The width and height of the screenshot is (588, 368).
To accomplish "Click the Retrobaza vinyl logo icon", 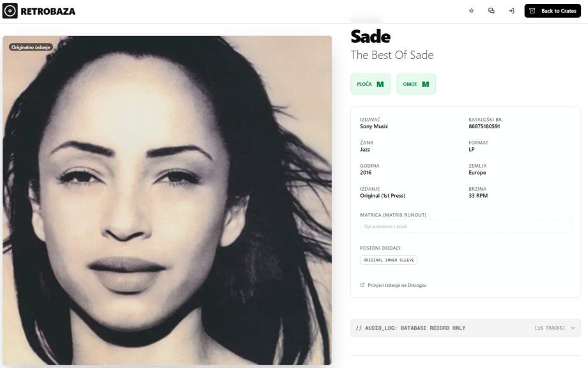I will point(10,11).
